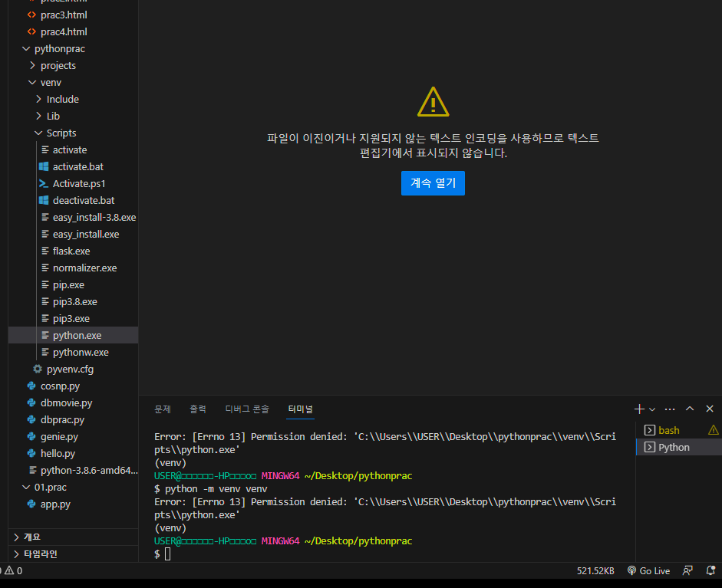Image resolution: width=722 pixels, height=588 pixels.
Task: Click the Python icon of dbmovie.py
Action: (31, 402)
